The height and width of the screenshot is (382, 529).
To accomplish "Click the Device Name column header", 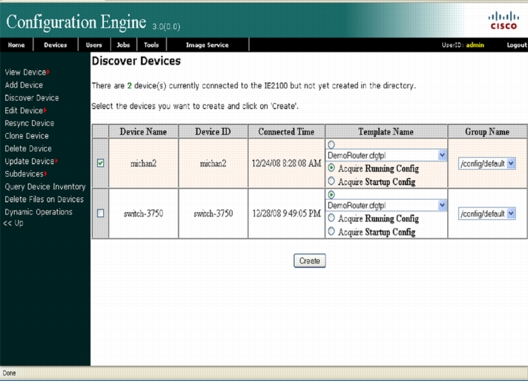I will [143, 132].
